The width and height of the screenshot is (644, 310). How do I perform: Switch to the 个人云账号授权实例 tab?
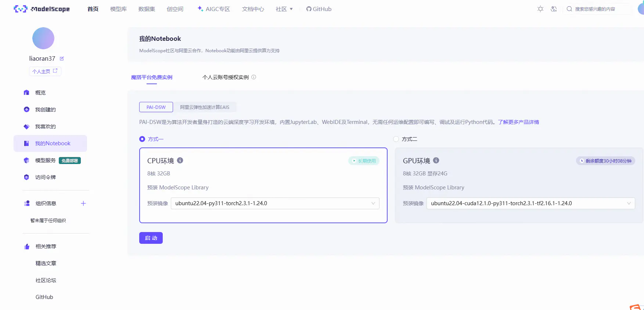coord(226,77)
